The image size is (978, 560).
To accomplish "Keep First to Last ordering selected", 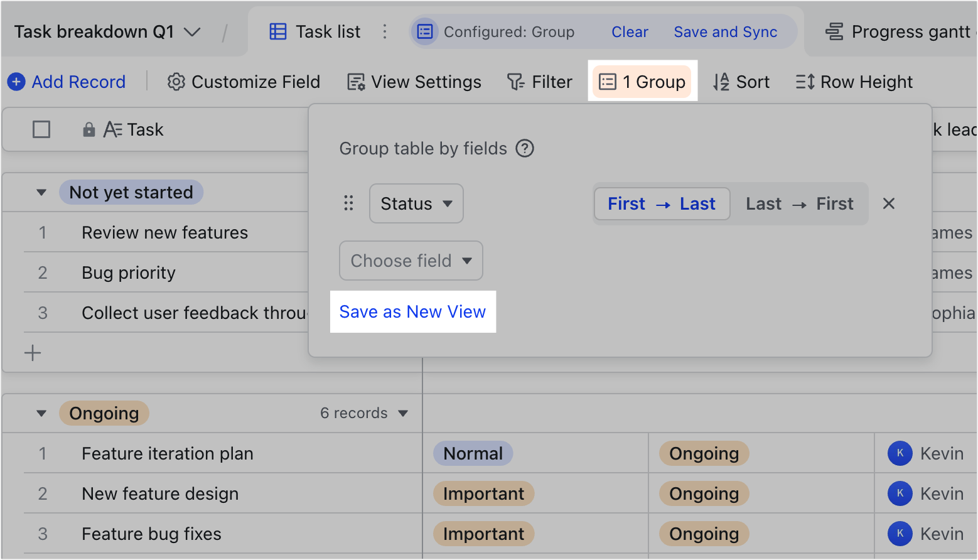I will (x=661, y=203).
